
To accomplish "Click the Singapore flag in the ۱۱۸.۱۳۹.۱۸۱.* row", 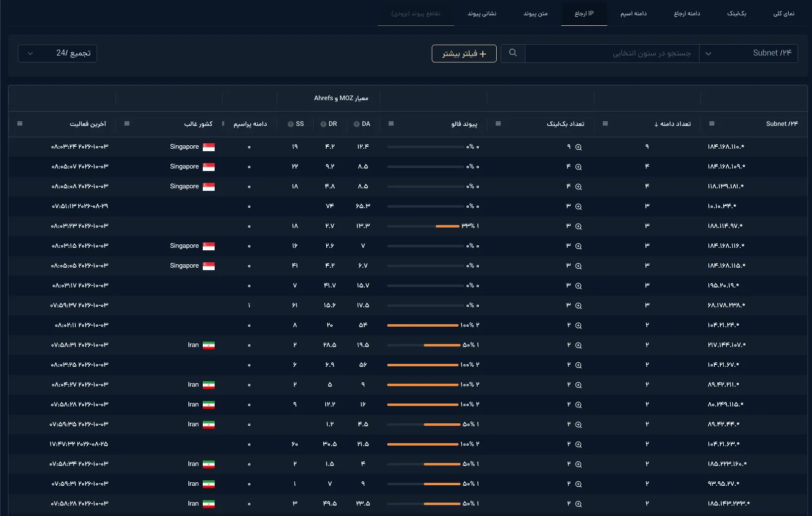I will [x=209, y=187].
